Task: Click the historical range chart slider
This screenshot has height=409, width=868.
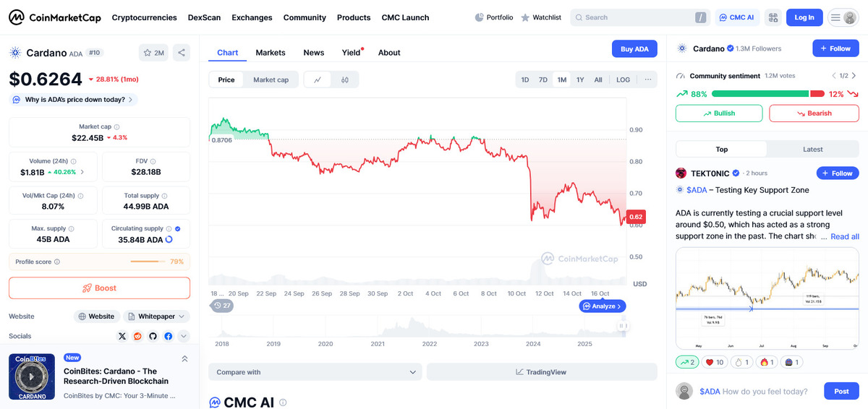Action: [x=418, y=327]
